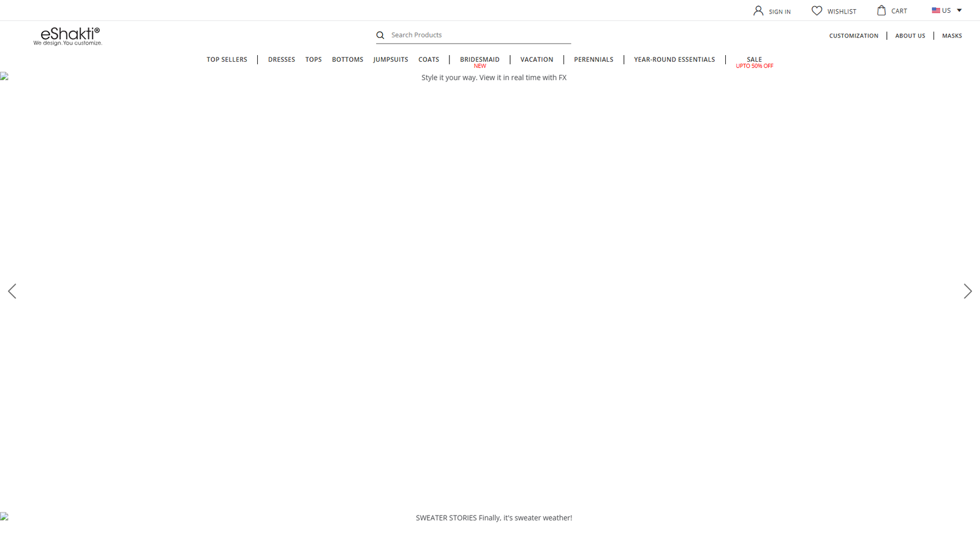Screen dimensions: 980x551
Task: Click the Customization link
Action: [853, 36]
